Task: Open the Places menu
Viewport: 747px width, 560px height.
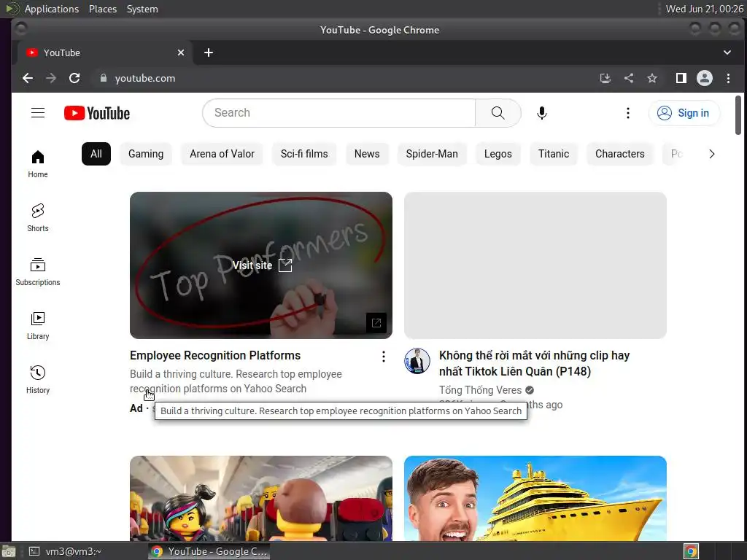Action: point(103,9)
